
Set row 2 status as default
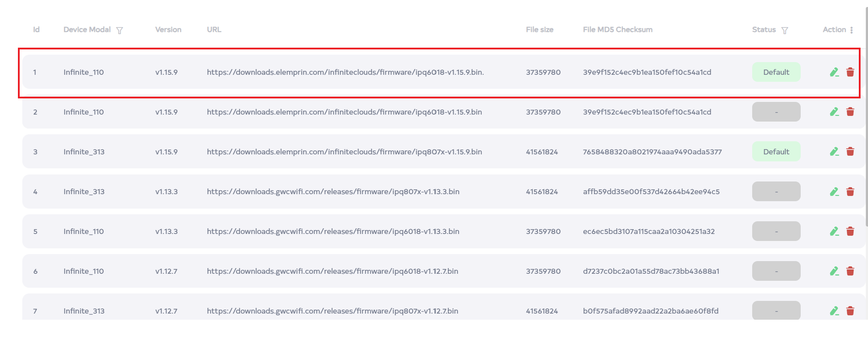776,112
